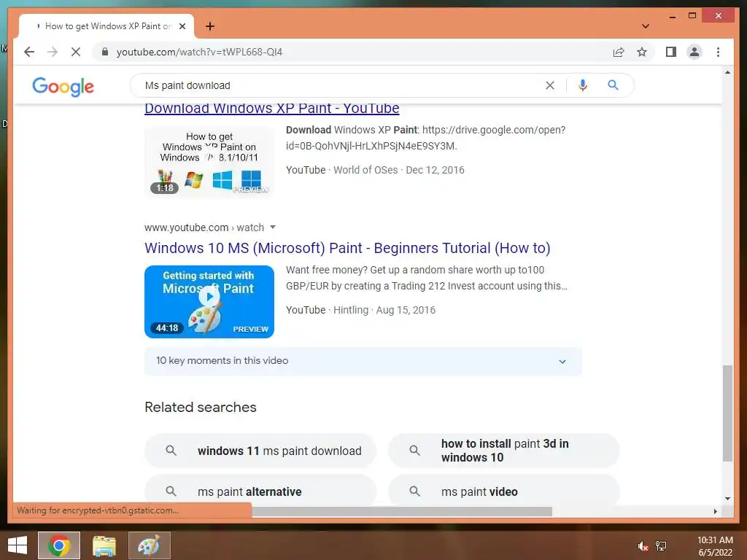Viewport: 747px width, 560px height.
Task: Click the forward navigation arrow
Action: [53, 52]
